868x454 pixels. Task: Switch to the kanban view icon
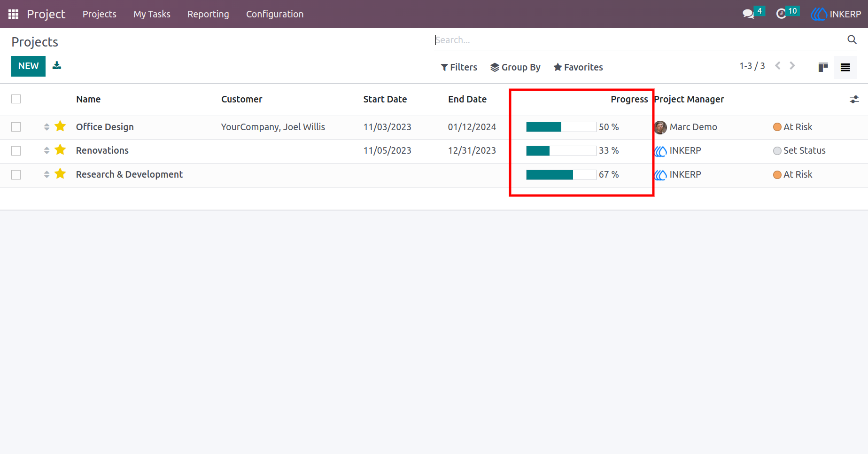pyautogui.click(x=823, y=67)
